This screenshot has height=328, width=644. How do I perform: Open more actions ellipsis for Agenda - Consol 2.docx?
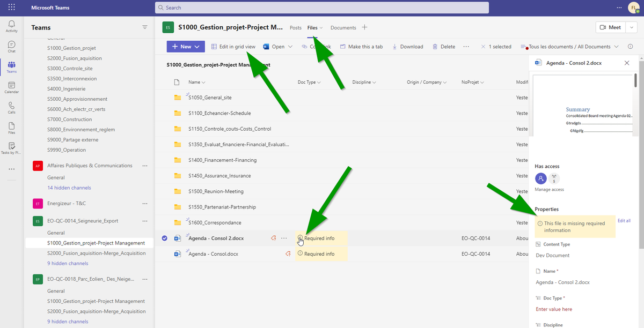pyautogui.click(x=284, y=238)
